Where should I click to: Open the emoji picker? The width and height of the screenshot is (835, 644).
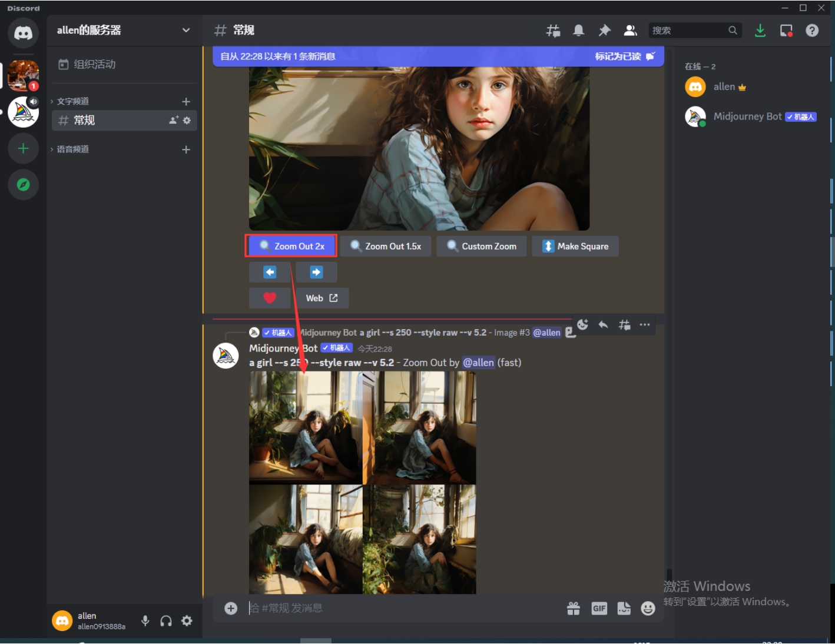pos(648,608)
